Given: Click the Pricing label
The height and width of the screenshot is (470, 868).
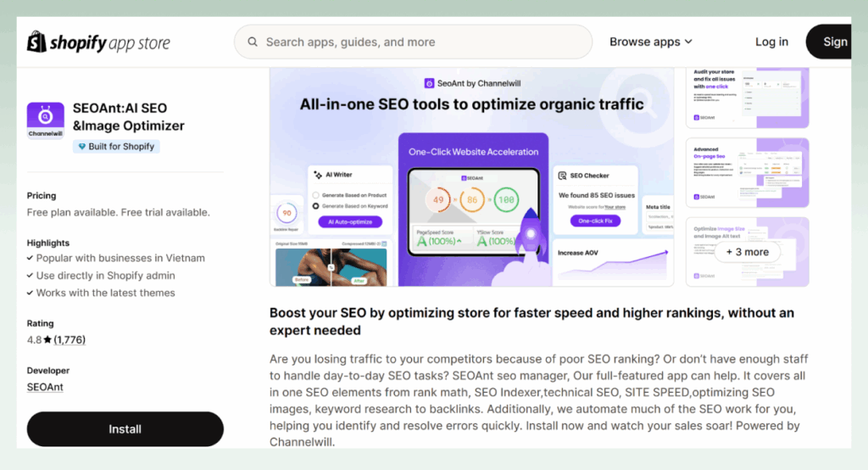Looking at the screenshot, I should click(42, 196).
